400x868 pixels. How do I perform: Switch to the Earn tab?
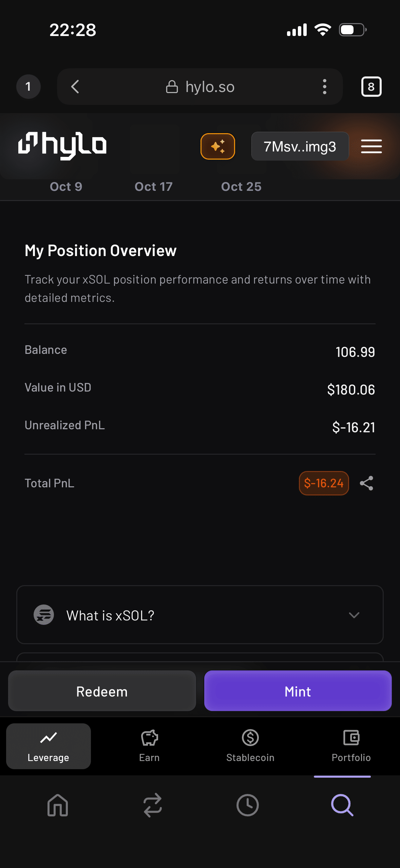pos(149,746)
